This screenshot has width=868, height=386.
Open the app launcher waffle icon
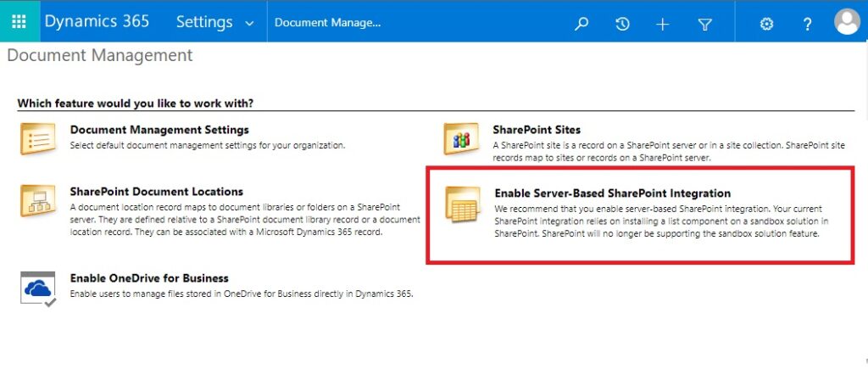pos(19,21)
